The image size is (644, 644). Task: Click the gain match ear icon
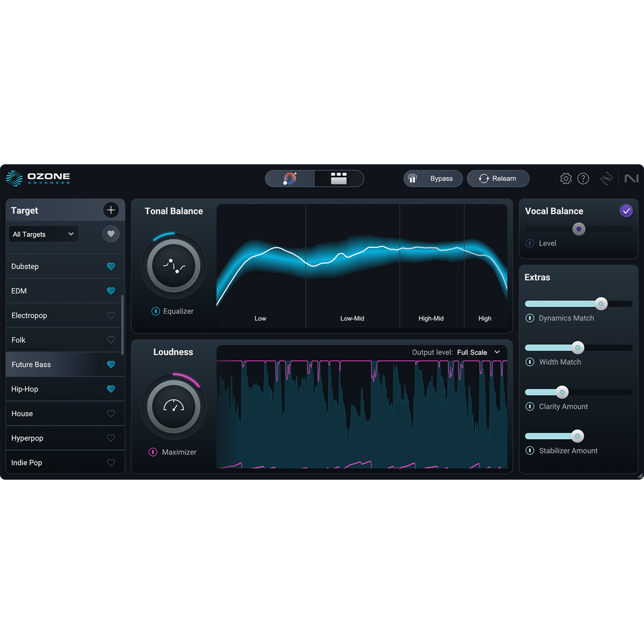click(412, 179)
